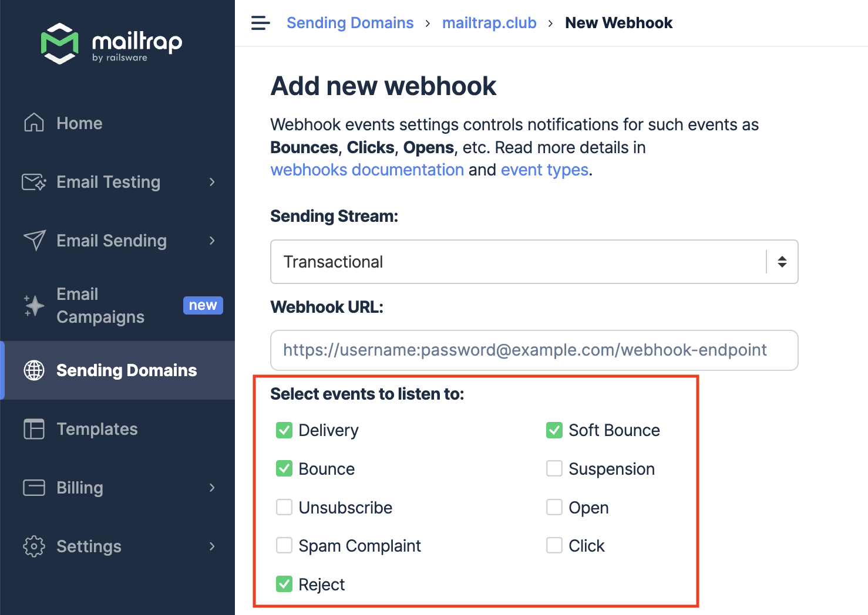Expand the Email Testing submenu chevron

[x=212, y=182]
